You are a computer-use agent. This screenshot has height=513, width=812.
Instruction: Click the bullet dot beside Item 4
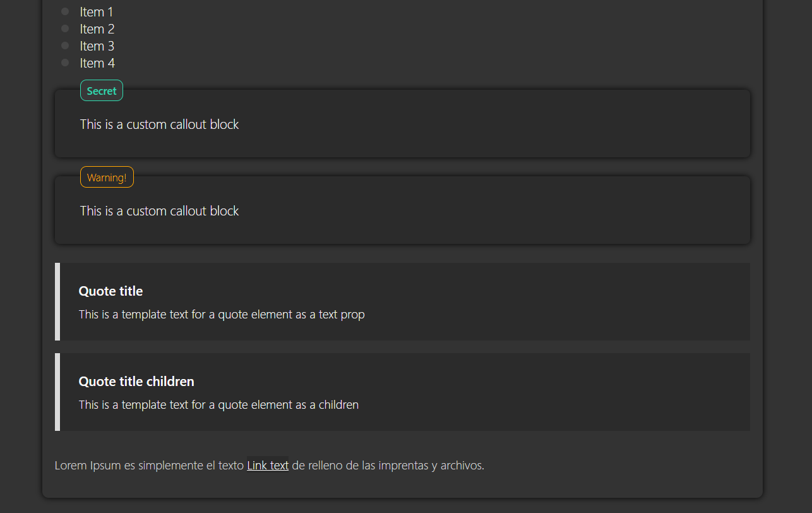[x=65, y=63]
